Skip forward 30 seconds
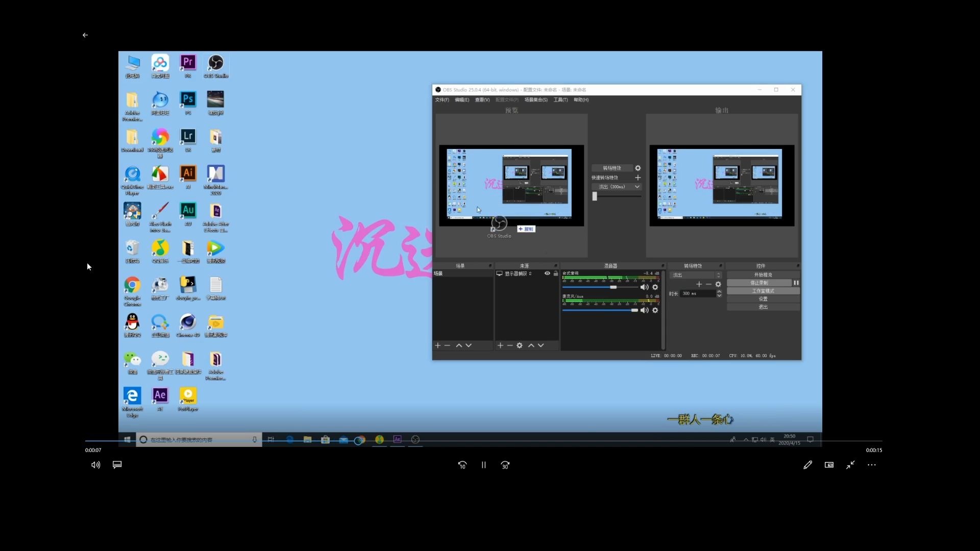 [x=505, y=465]
